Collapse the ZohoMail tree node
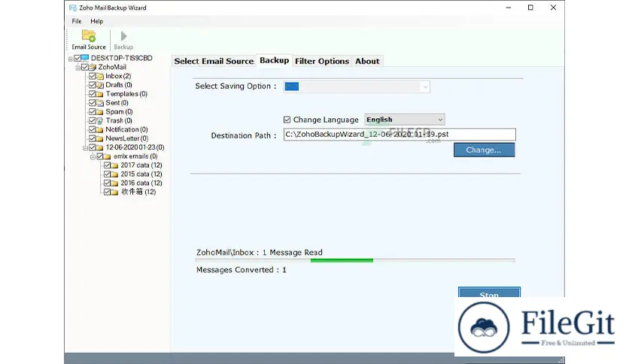629x364 pixels. (77, 68)
